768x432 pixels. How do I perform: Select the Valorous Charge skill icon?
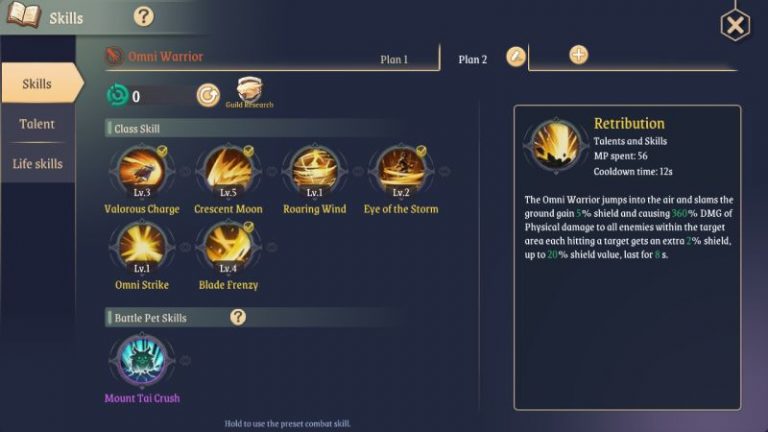point(142,171)
